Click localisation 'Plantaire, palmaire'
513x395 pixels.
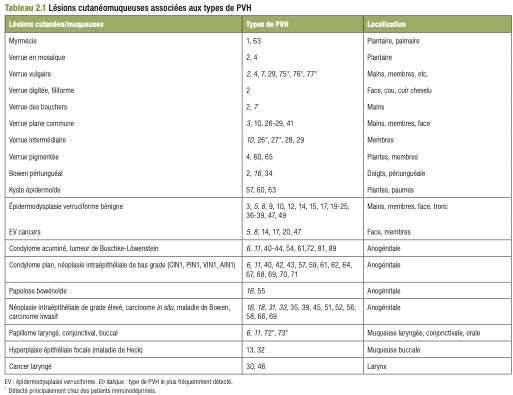tap(393, 41)
